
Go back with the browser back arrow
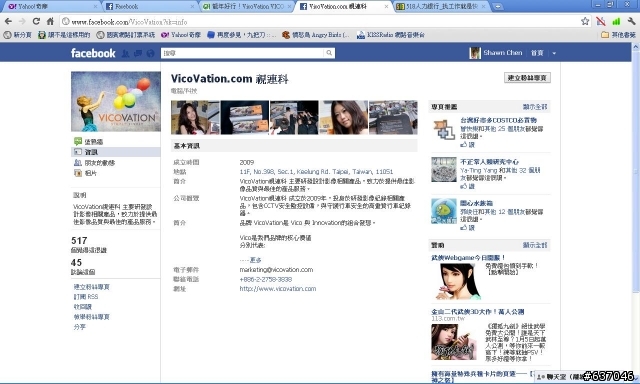8,21
